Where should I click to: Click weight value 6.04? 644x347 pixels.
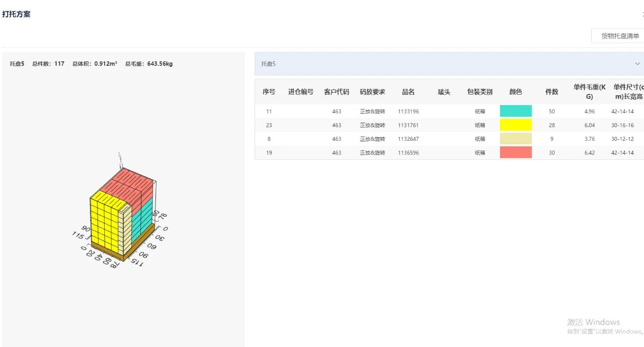click(x=590, y=125)
